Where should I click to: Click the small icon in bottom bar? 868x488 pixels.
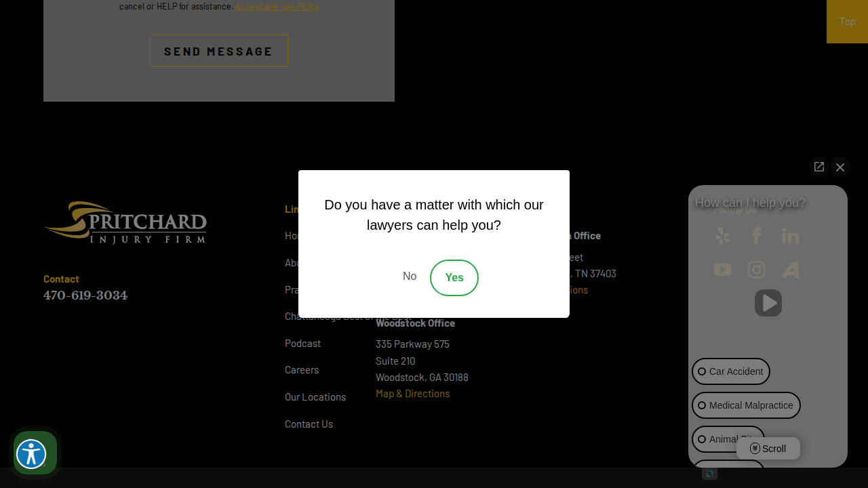[x=709, y=474]
